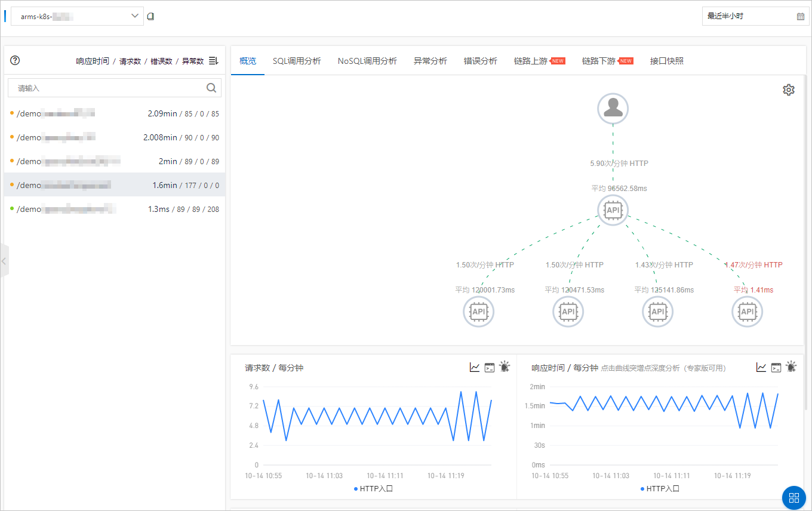Click the help question mark icon
This screenshot has width=812, height=511.
pos(16,60)
